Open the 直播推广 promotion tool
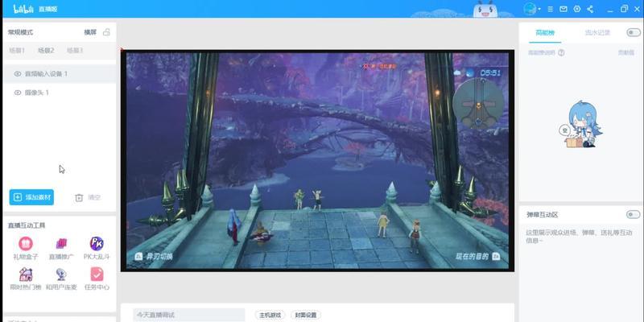 (61, 249)
